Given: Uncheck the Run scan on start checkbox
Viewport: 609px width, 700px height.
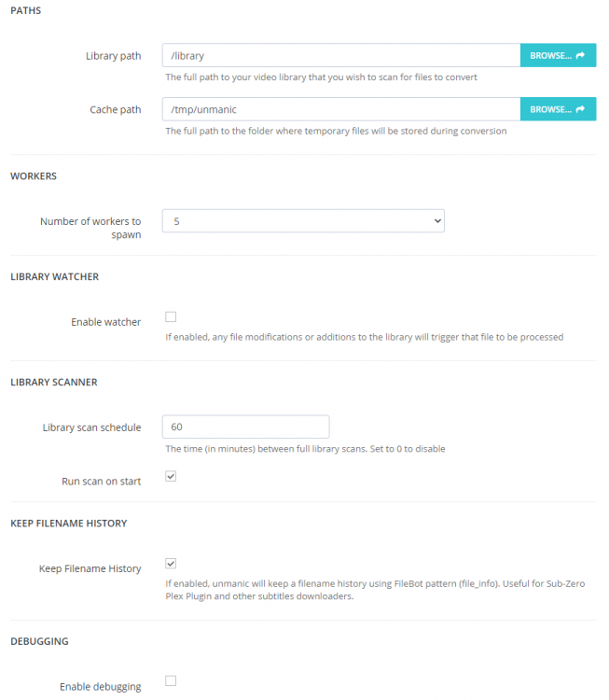Looking at the screenshot, I should pyautogui.click(x=171, y=476).
